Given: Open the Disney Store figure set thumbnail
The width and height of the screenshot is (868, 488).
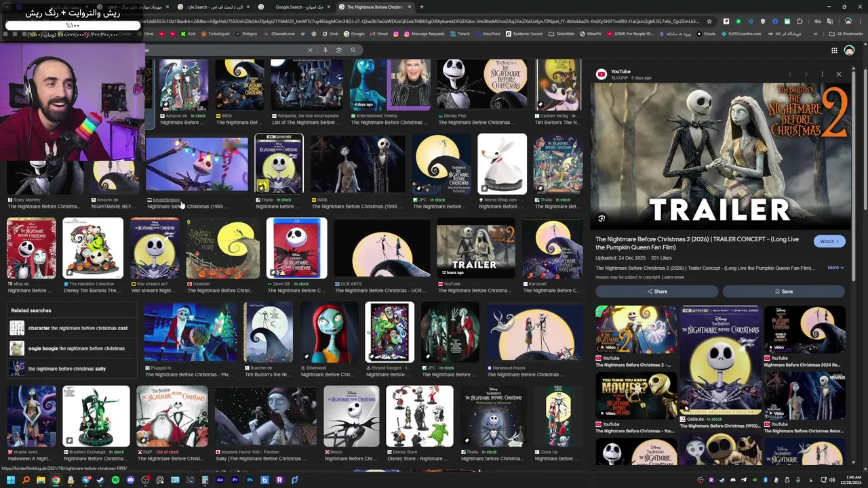Looking at the screenshot, I should [419, 416].
